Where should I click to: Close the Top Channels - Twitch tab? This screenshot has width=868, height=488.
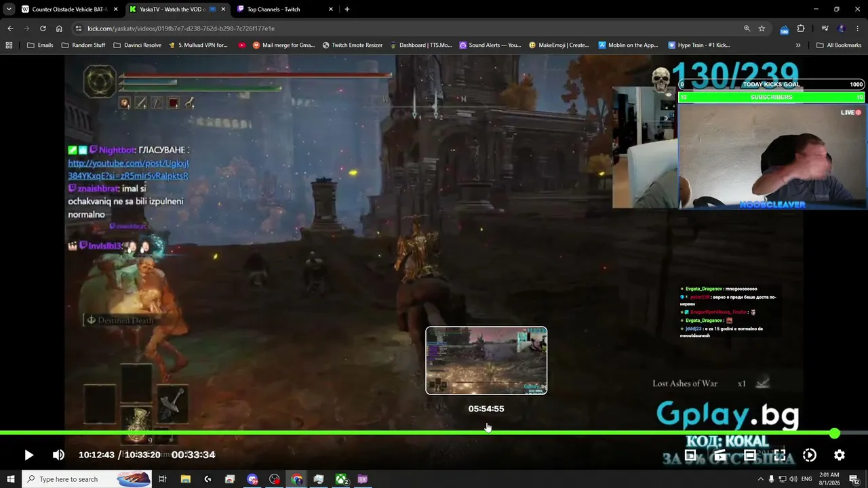(x=331, y=9)
